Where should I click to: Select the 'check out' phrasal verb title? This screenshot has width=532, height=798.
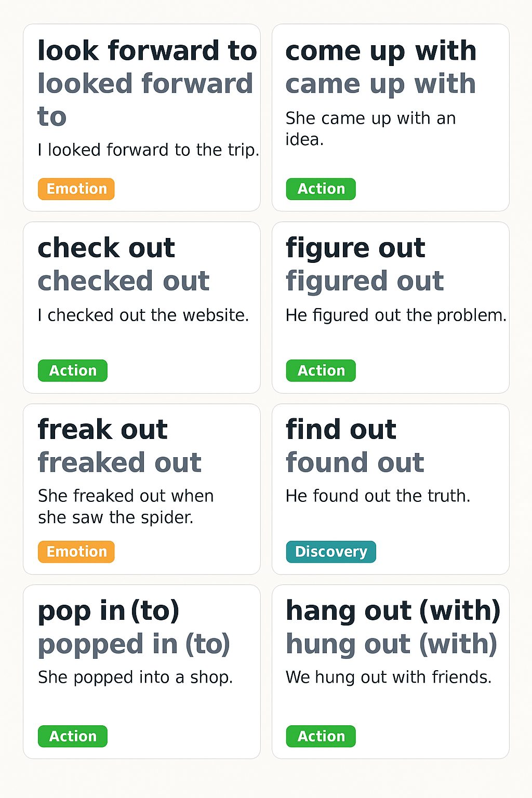107,248
